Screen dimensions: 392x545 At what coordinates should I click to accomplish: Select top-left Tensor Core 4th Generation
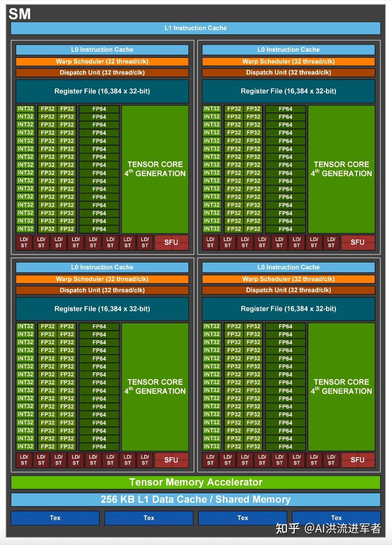(155, 169)
